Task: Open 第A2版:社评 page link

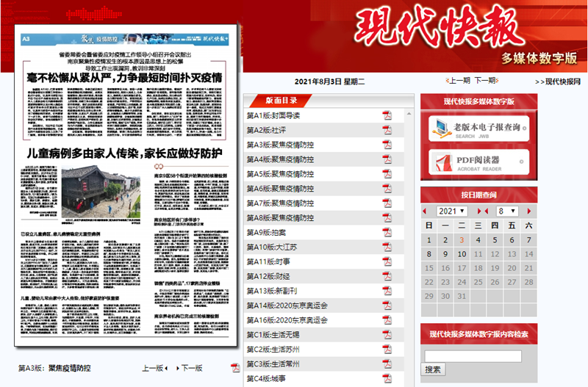Action: click(266, 130)
